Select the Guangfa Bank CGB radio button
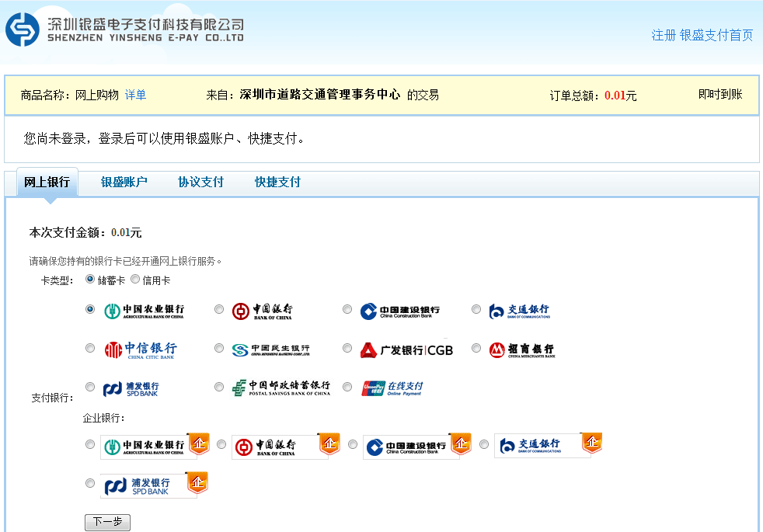This screenshot has height=532, width=763. (x=347, y=348)
